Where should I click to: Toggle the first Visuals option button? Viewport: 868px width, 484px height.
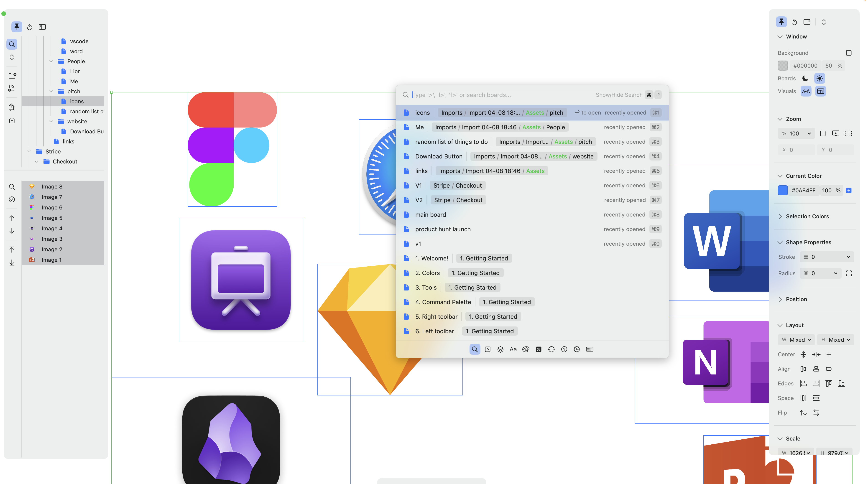coord(806,91)
